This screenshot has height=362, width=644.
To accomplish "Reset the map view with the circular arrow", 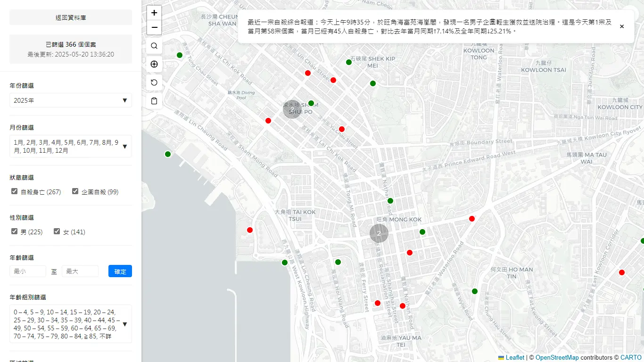I will tap(154, 82).
